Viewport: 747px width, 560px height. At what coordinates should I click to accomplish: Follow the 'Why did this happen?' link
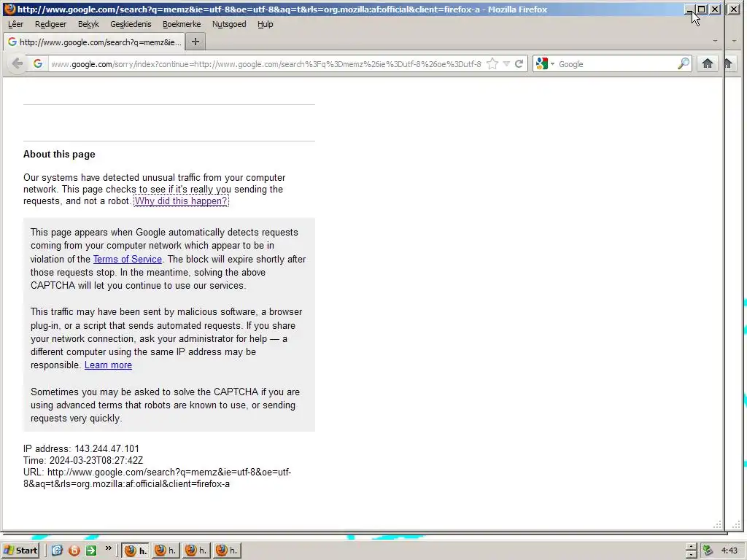click(x=181, y=201)
